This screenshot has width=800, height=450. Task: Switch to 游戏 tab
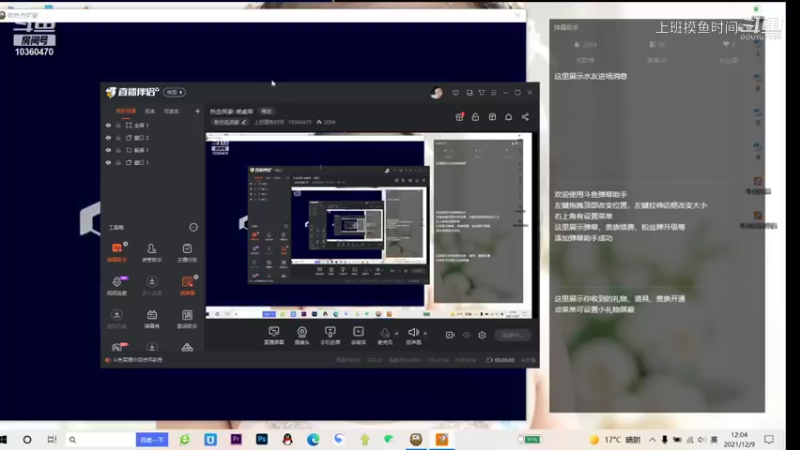150,111
